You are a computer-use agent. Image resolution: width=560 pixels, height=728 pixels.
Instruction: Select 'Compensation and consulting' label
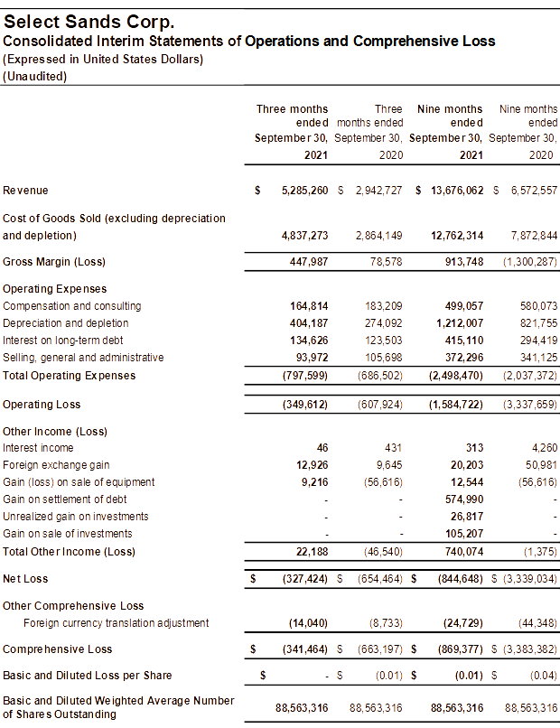(x=72, y=306)
